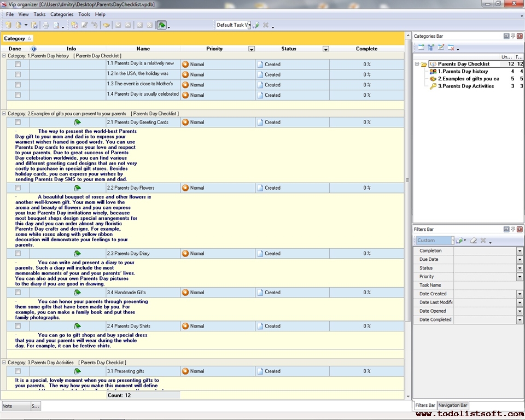Click the eraser Clear Filter icon
Viewport: 525px width, 420px height.
[474, 241]
